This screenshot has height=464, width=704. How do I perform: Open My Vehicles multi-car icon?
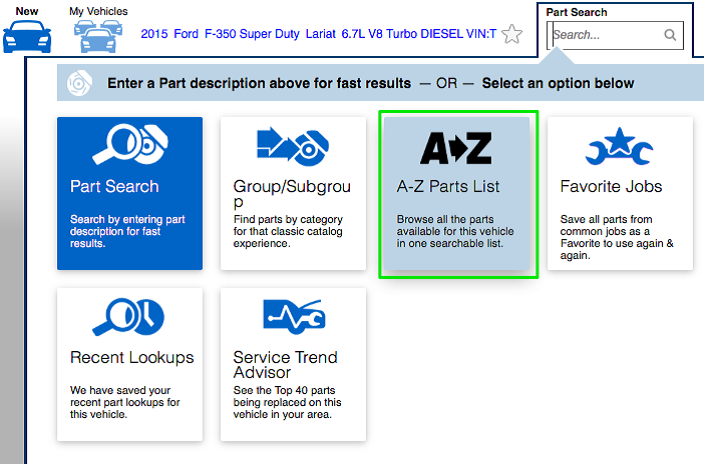[x=97, y=38]
